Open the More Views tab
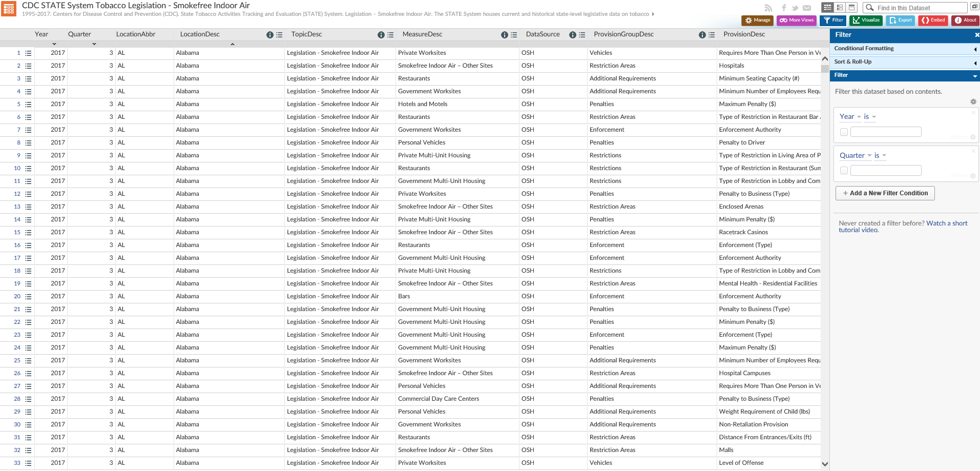 [797, 21]
